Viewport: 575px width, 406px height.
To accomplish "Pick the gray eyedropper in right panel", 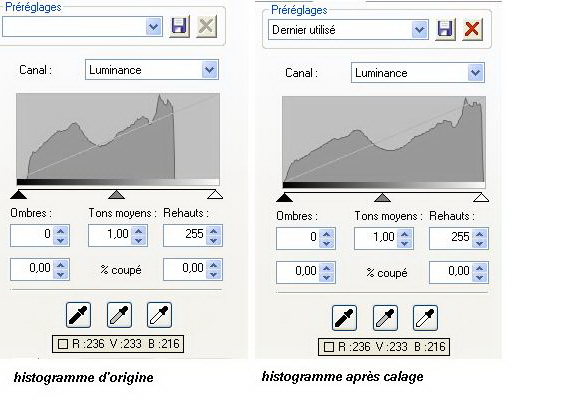I will coord(385,318).
